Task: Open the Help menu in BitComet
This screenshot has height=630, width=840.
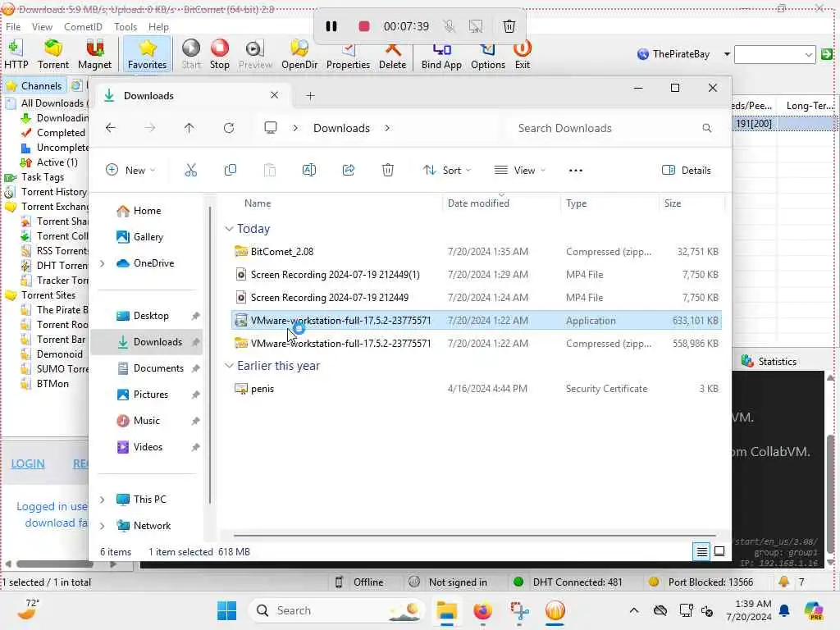Action: tap(158, 27)
